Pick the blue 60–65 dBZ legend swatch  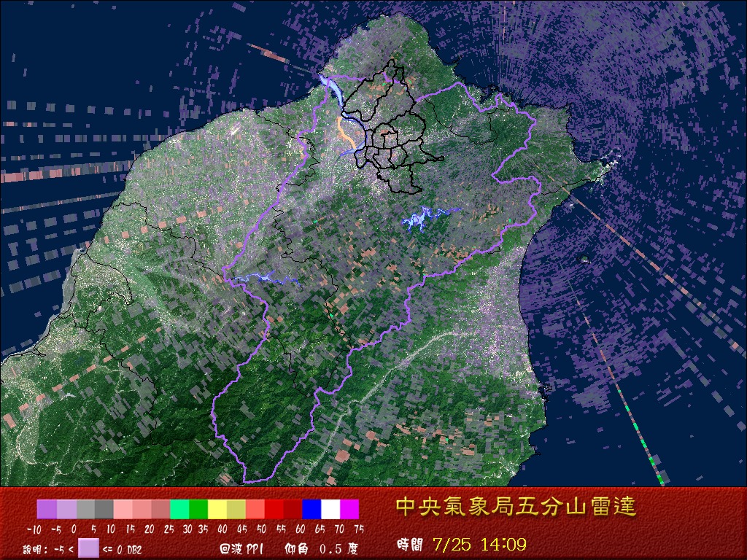311,509
